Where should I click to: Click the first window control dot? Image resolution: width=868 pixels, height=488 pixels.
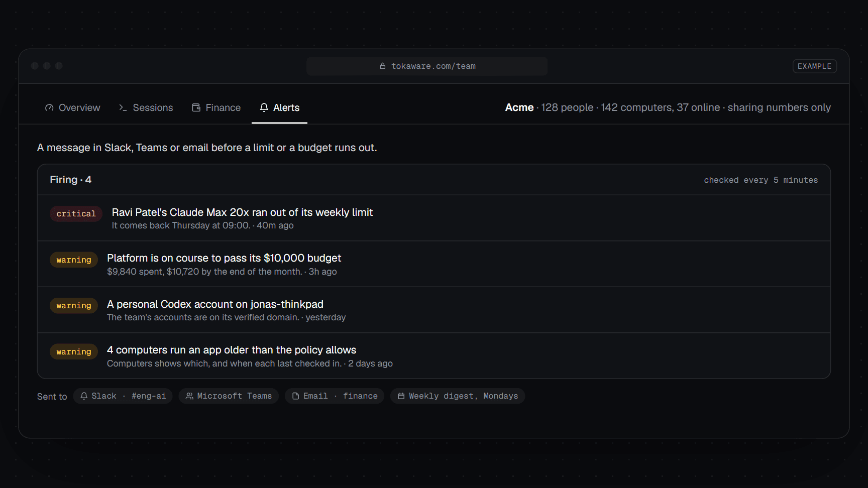[35, 66]
